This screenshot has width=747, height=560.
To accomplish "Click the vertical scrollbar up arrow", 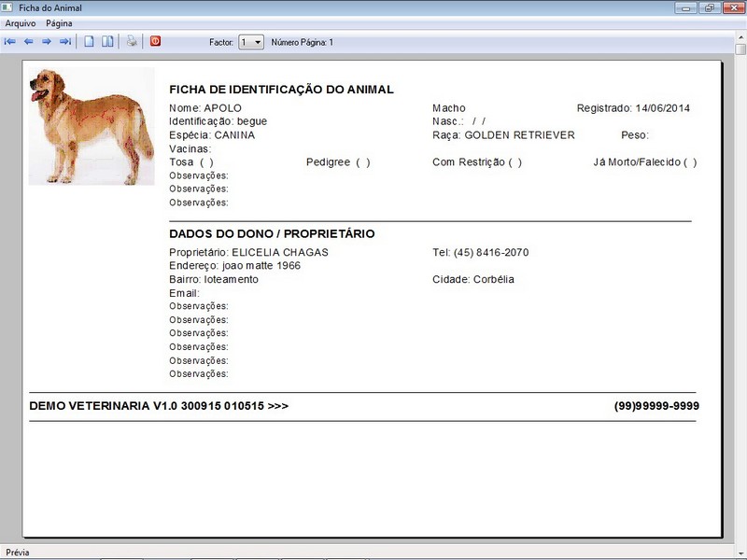I will tap(740, 37).
